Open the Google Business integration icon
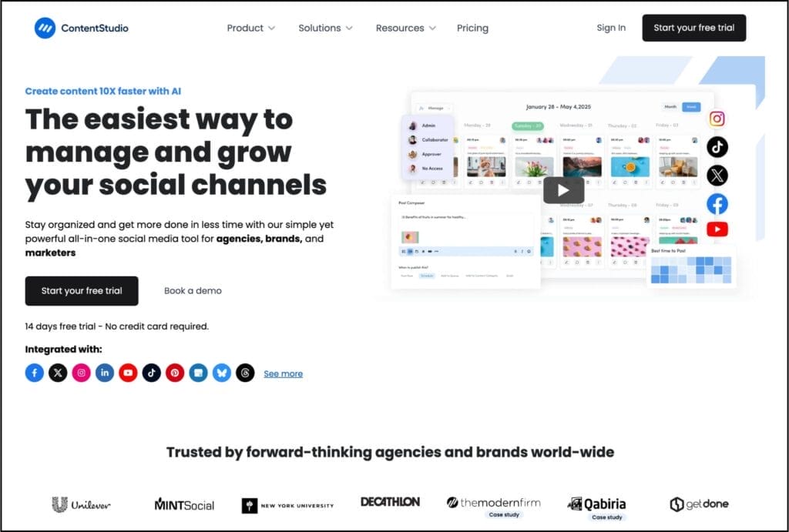Viewport: 789px width, 532px height. point(198,373)
